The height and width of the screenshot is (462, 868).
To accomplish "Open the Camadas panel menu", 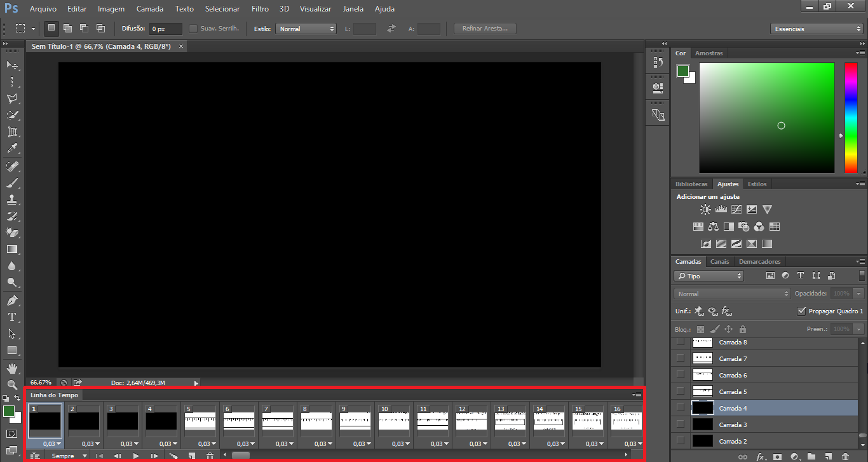I will coord(860,261).
